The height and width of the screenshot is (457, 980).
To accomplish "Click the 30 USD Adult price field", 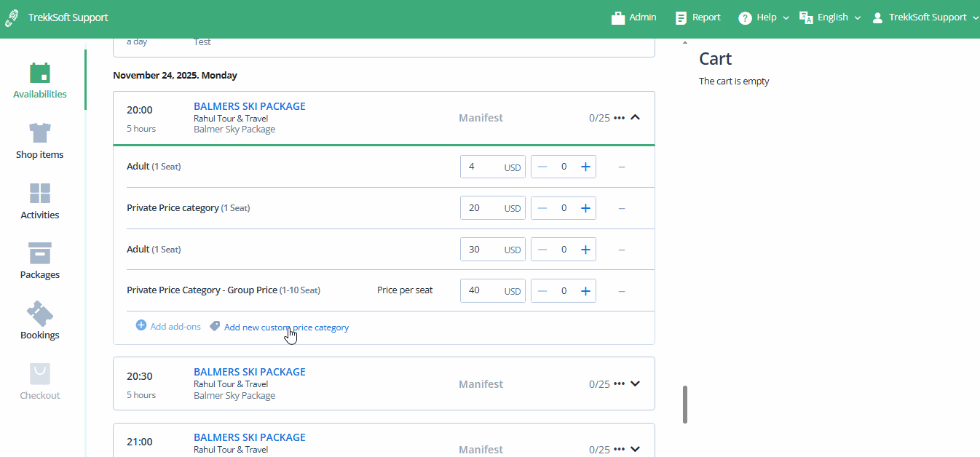I will pos(482,250).
